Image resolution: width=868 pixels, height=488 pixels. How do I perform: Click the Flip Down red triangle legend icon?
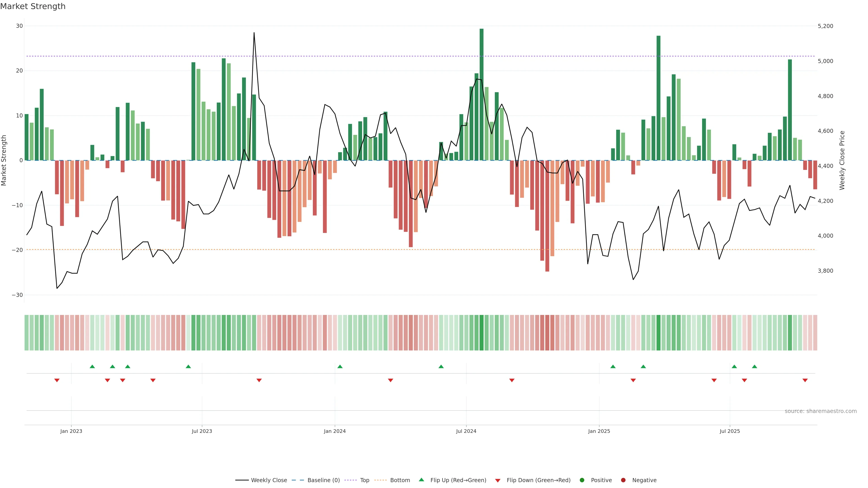pyautogui.click(x=498, y=480)
